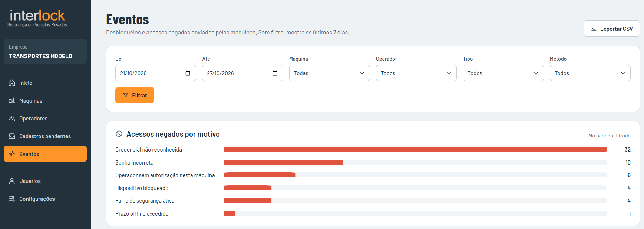Click the denied icon beside Acessos negados
The image size is (644, 229).
(x=119, y=134)
